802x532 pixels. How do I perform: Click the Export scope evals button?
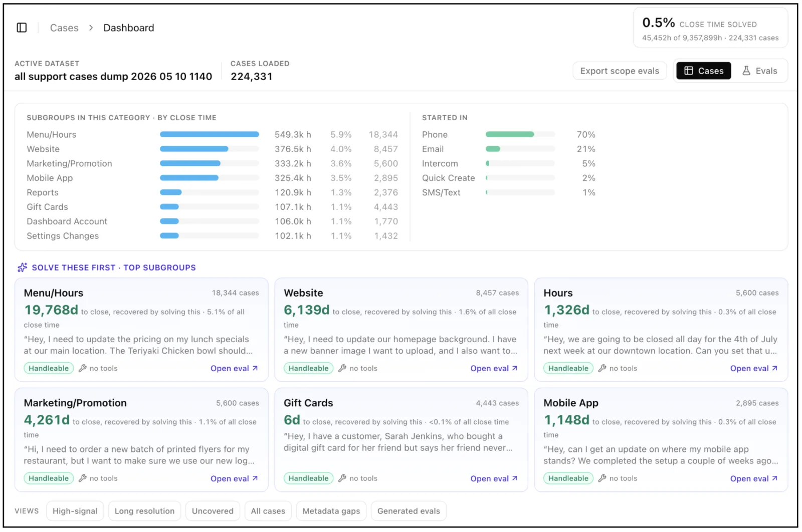(620, 71)
